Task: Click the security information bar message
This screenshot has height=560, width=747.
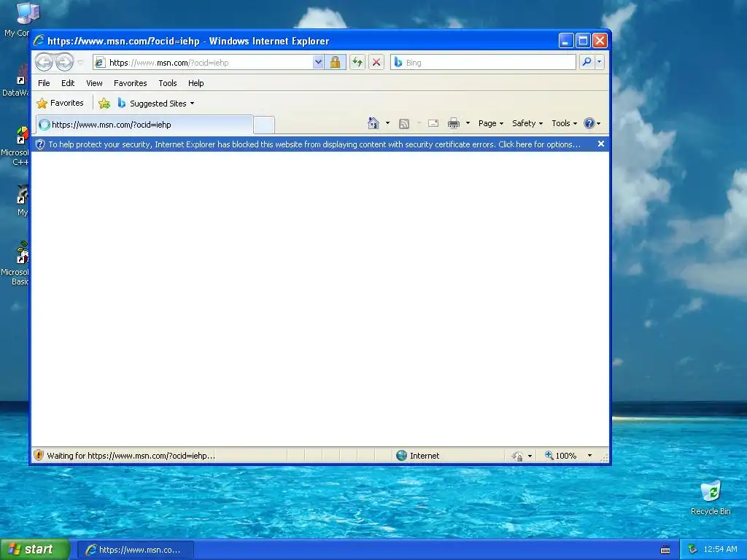Action: 314,144
